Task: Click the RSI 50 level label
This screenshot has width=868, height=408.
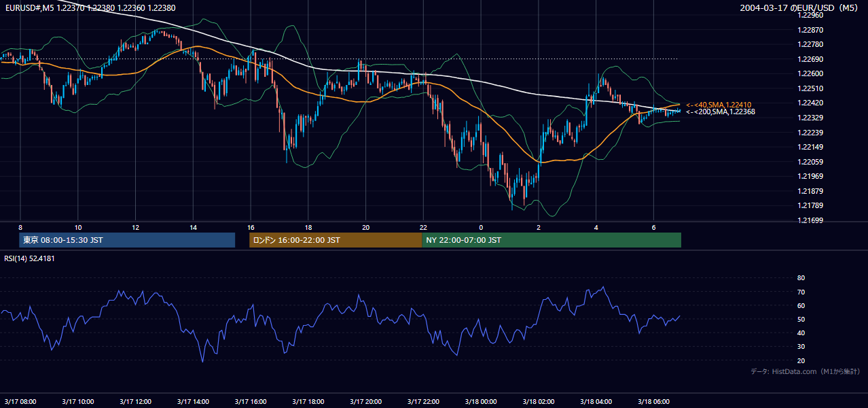Action: click(x=801, y=319)
